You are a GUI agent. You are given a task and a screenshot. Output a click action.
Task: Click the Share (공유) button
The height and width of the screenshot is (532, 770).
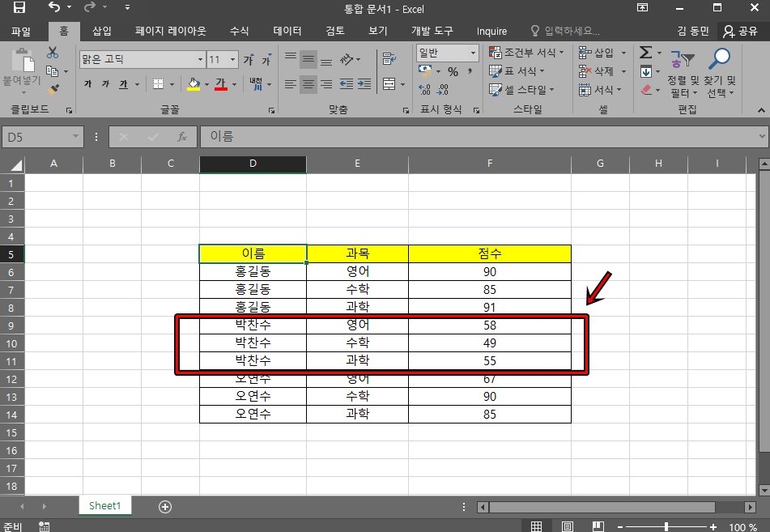(741, 32)
